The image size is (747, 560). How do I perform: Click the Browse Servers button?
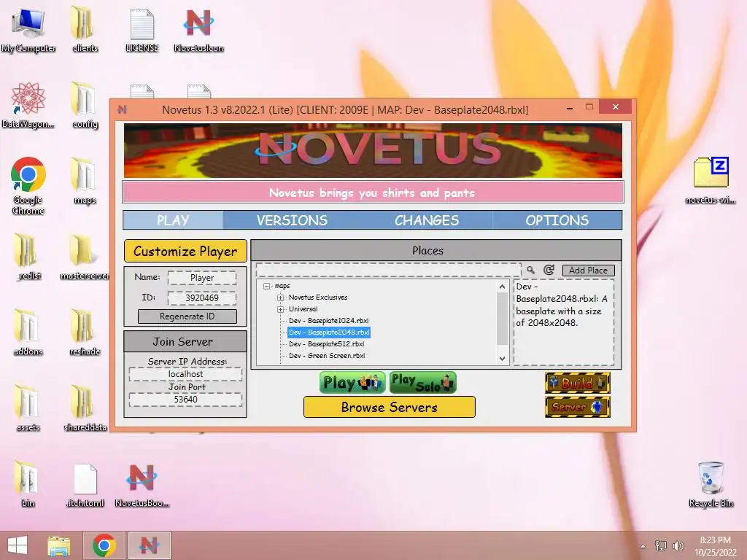tap(390, 407)
